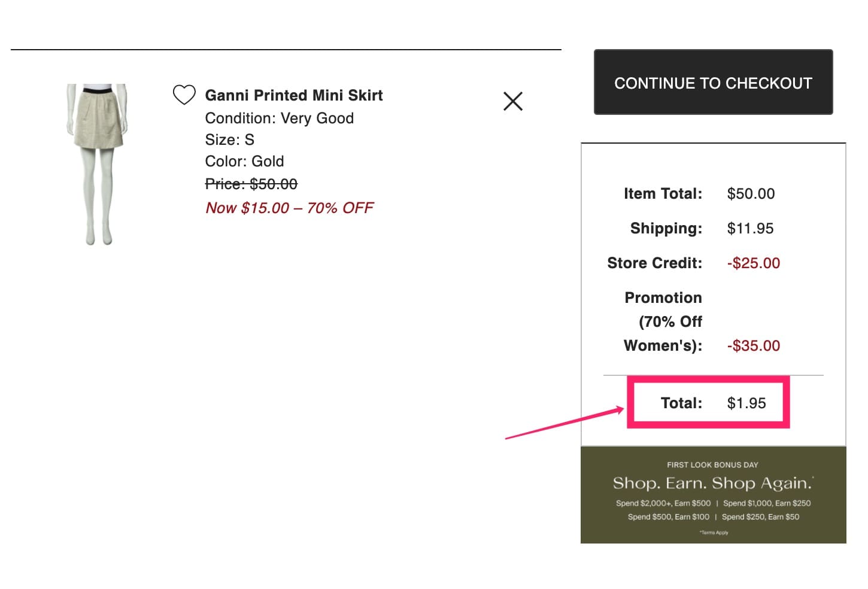Image resolution: width=868 pixels, height=589 pixels.
Task: Open the skirt product thumbnail
Action: coord(97,164)
